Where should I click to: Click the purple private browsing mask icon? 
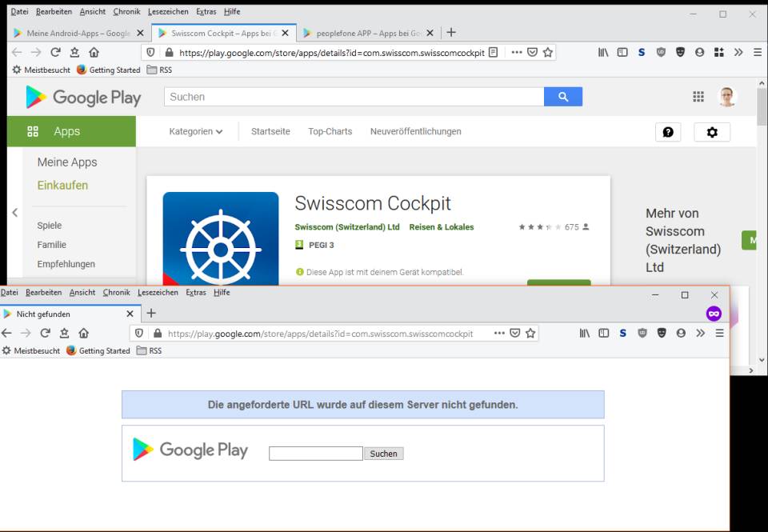coord(714,314)
